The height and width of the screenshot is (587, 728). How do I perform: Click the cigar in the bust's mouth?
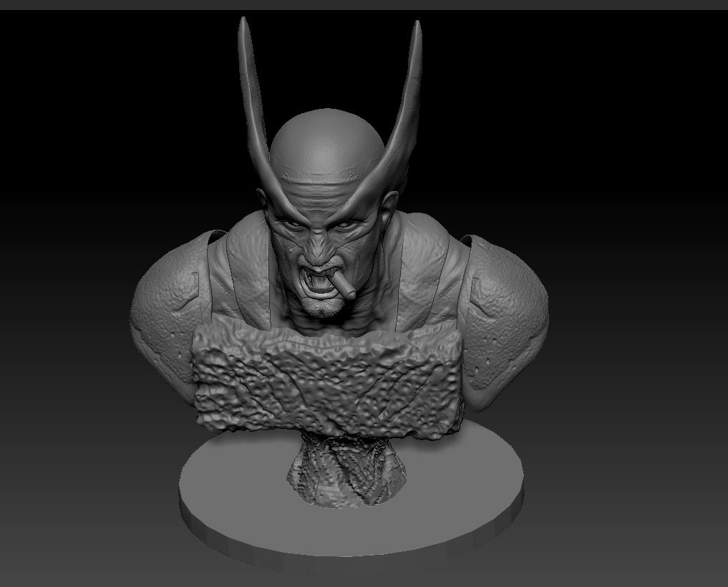click(344, 285)
